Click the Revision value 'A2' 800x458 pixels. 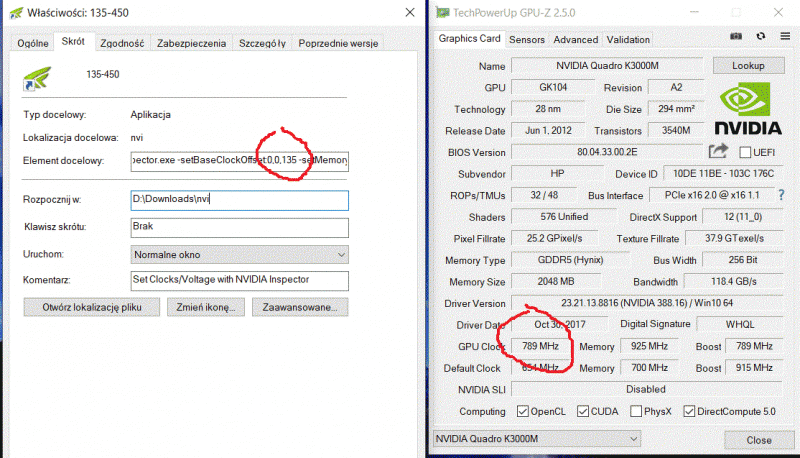[x=676, y=87]
